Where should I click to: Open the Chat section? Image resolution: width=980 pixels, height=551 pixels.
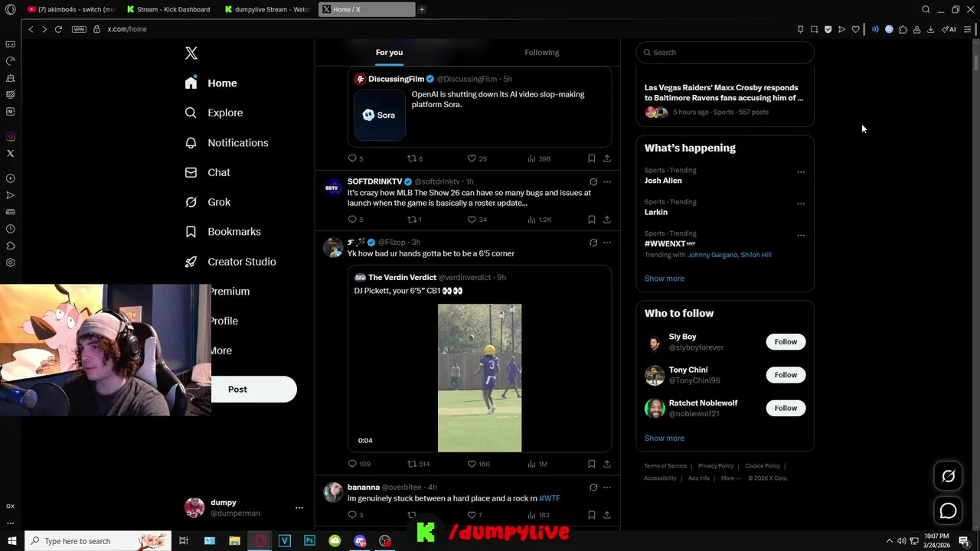coord(207,172)
